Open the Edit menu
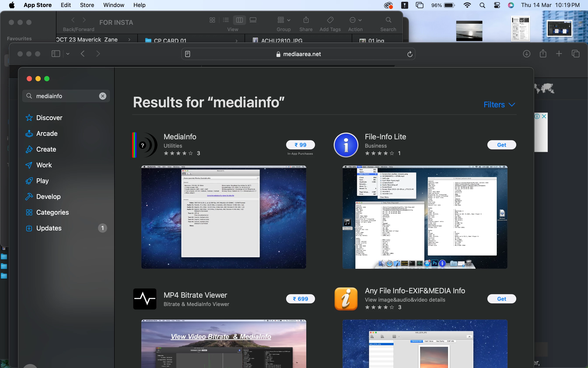Screen dimensions: 588x368 [66, 5]
